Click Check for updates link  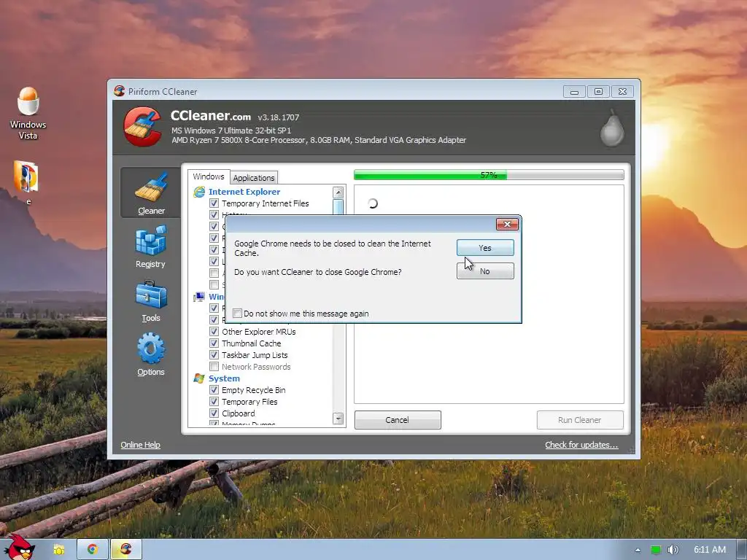coord(581,445)
